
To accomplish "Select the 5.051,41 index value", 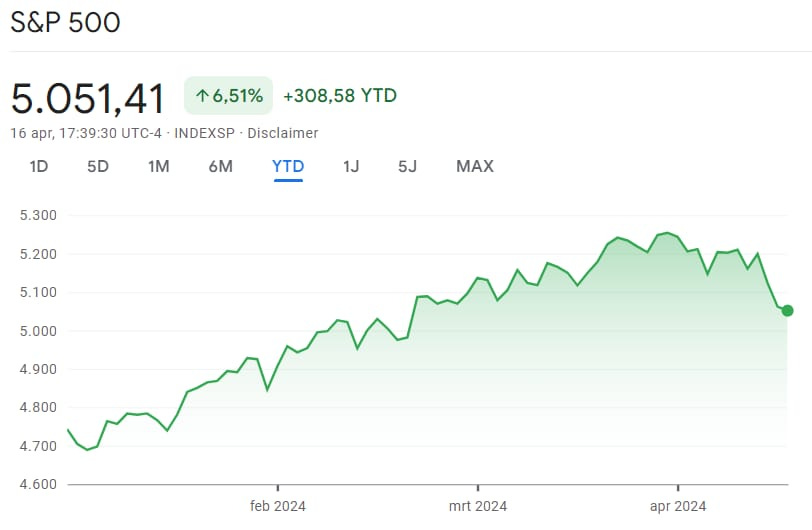I will [x=88, y=98].
